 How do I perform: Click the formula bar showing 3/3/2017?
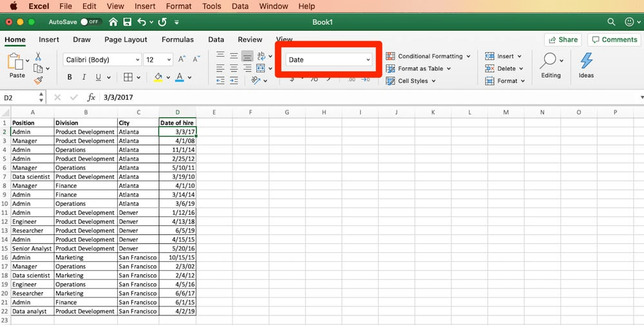322,97
